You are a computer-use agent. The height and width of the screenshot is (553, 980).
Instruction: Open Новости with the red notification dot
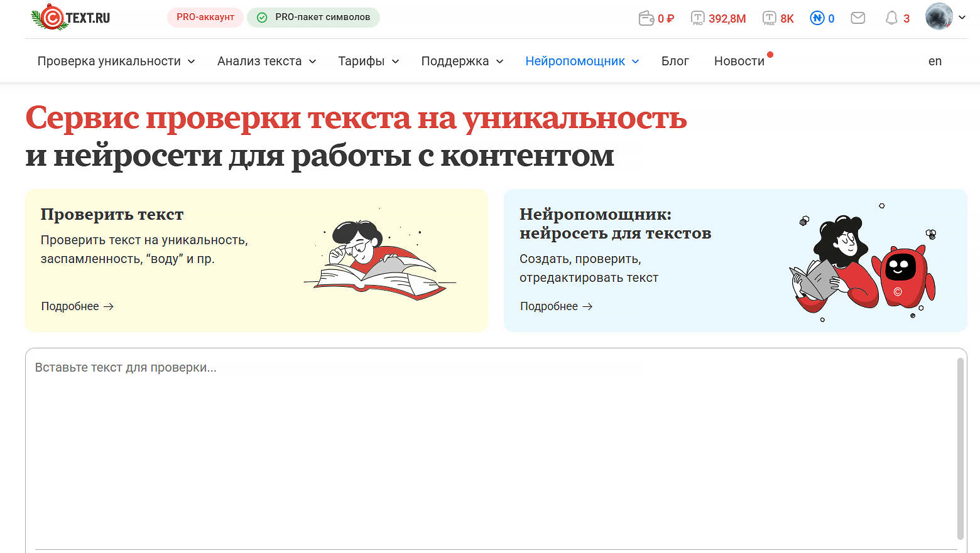tap(739, 61)
